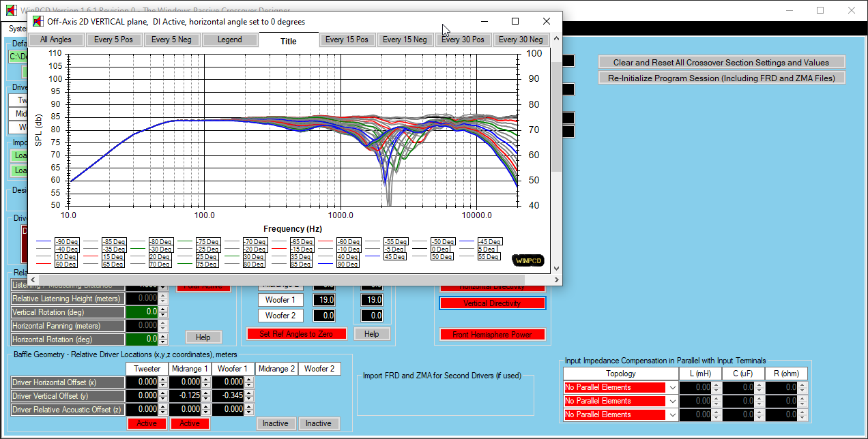Increase Woofer 1 horizontal offset with up arrow
Image resolution: width=868 pixels, height=439 pixels.
[x=250, y=379]
